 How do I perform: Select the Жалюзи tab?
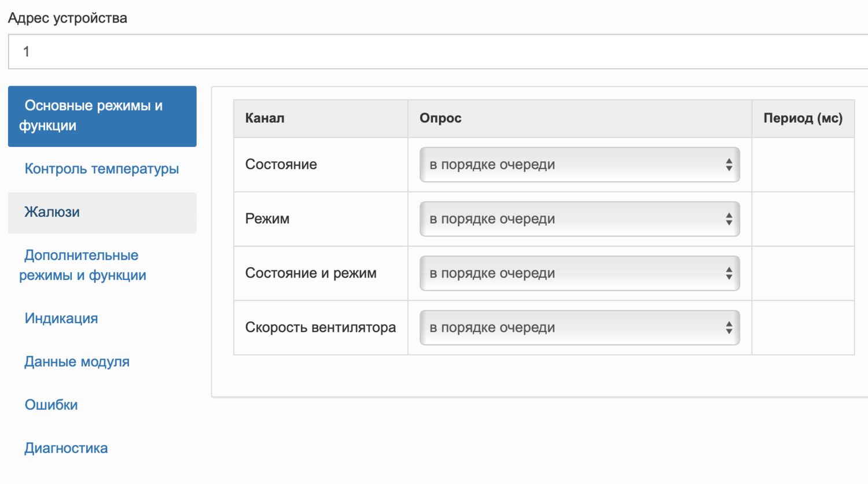102,212
